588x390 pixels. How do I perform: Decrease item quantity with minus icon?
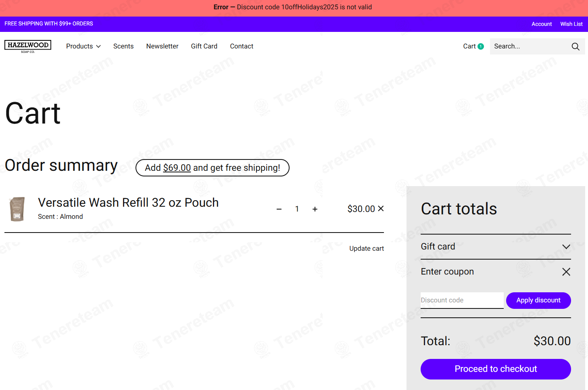(279, 209)
